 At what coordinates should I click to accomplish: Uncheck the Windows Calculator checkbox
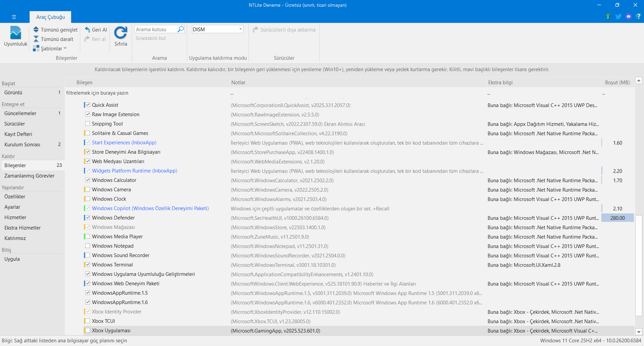coord(88,180)
